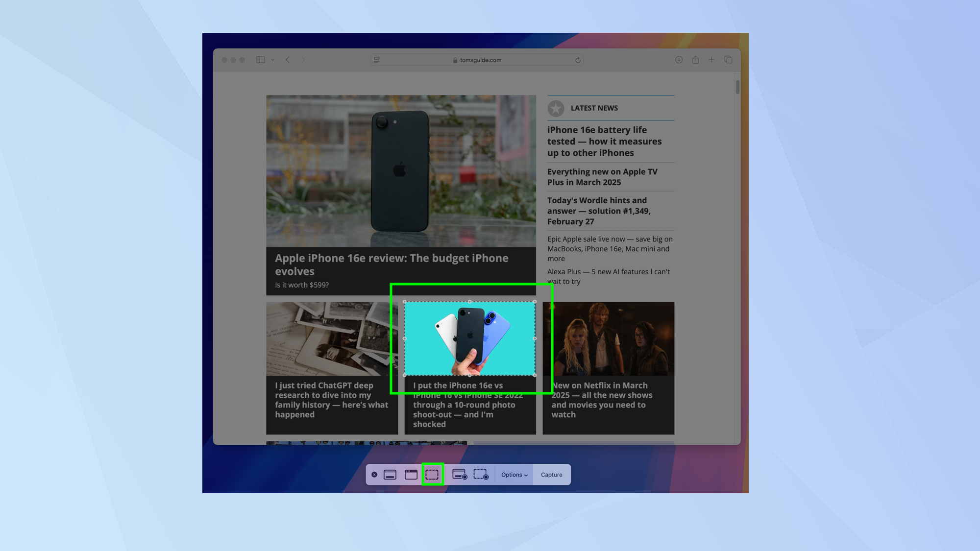This screenshot has width=980, height=551.
Task: Open the downloads icon in Safari
Action: point(679,59)
